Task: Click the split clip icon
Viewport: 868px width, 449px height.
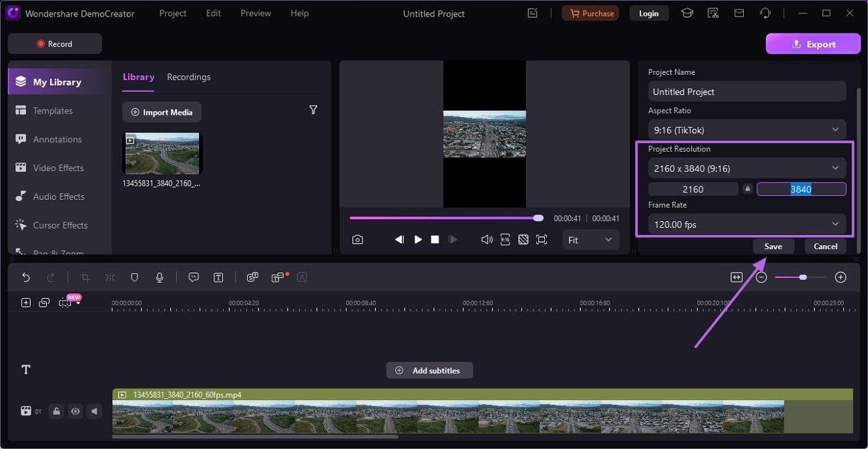Action: click(110, 277)
